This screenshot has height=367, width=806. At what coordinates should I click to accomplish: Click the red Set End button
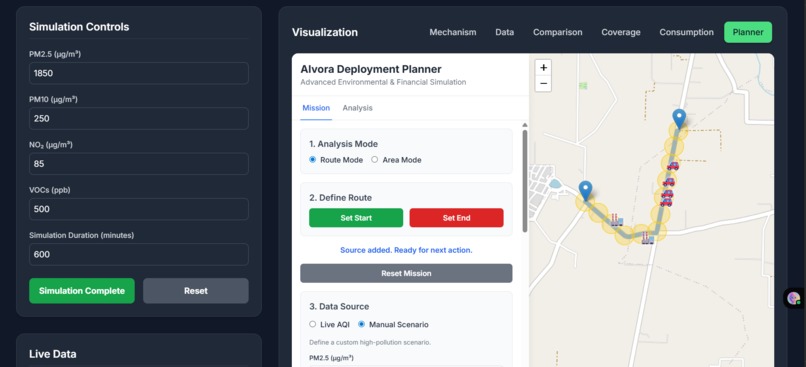coord(456,218)
